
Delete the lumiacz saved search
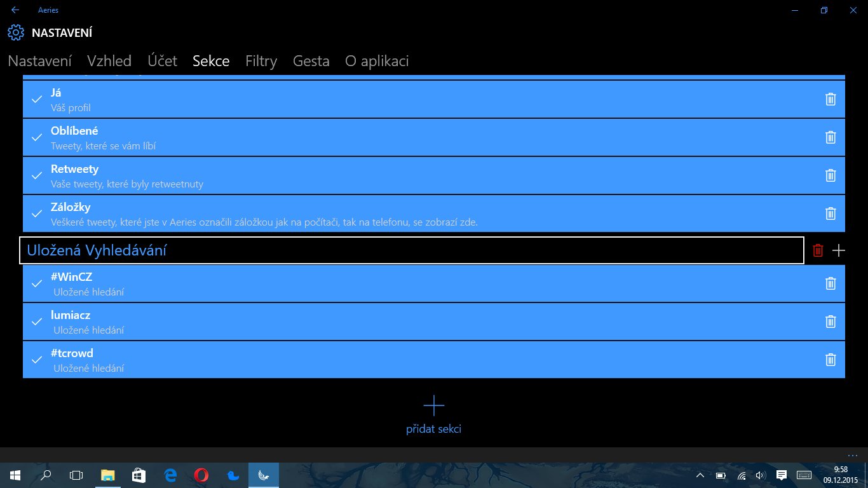(830, 322)
